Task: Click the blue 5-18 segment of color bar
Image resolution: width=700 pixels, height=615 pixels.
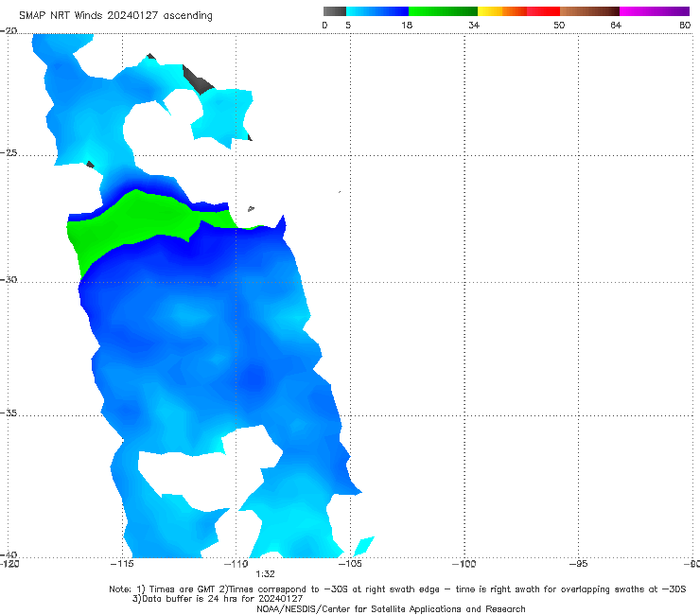Action: point(377,11)
